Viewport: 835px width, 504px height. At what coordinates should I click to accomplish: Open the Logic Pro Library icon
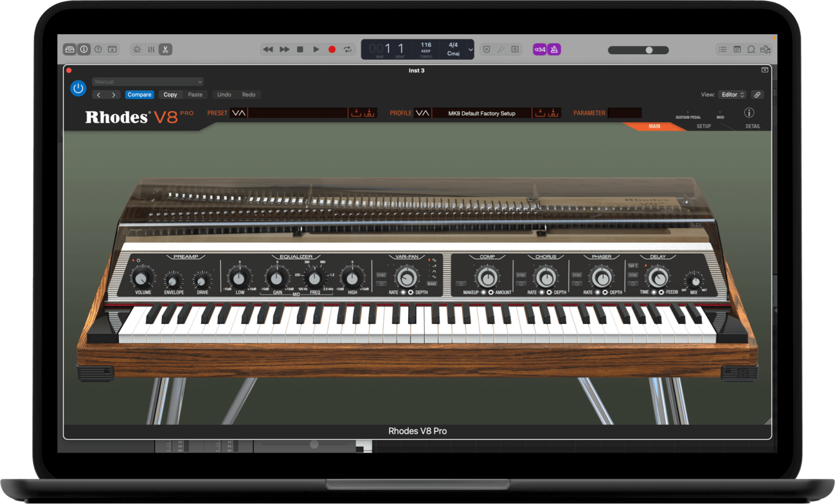(x=70, y=49)
